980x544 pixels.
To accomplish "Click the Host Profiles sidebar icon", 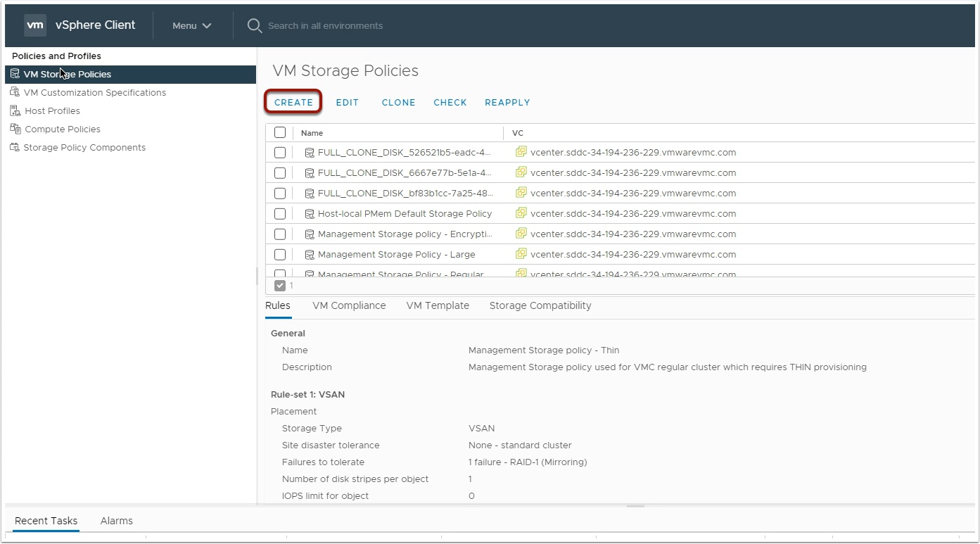I will [x=15, y=110].
